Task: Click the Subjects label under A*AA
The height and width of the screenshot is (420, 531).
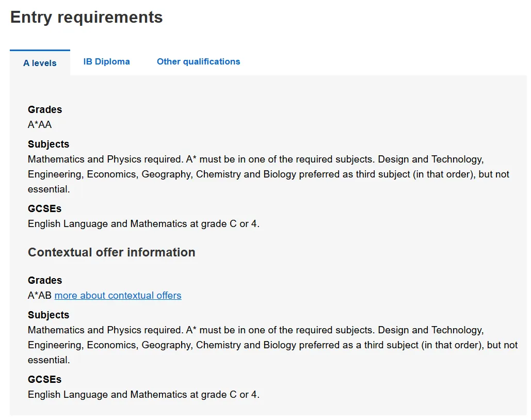Action: (49, 144)
